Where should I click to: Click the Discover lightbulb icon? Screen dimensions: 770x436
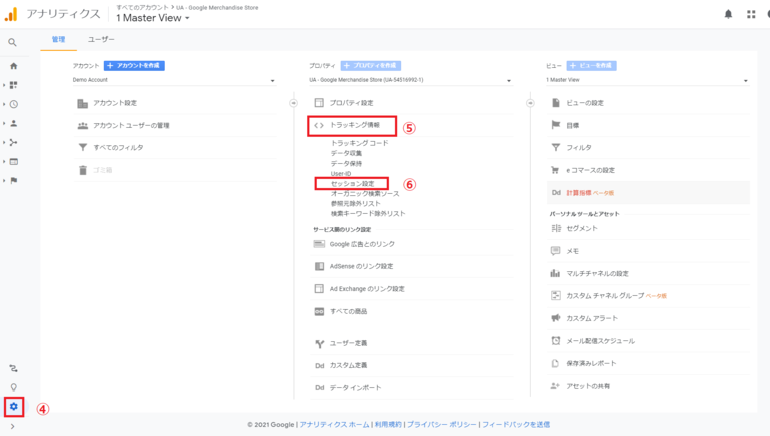point(14,387)
